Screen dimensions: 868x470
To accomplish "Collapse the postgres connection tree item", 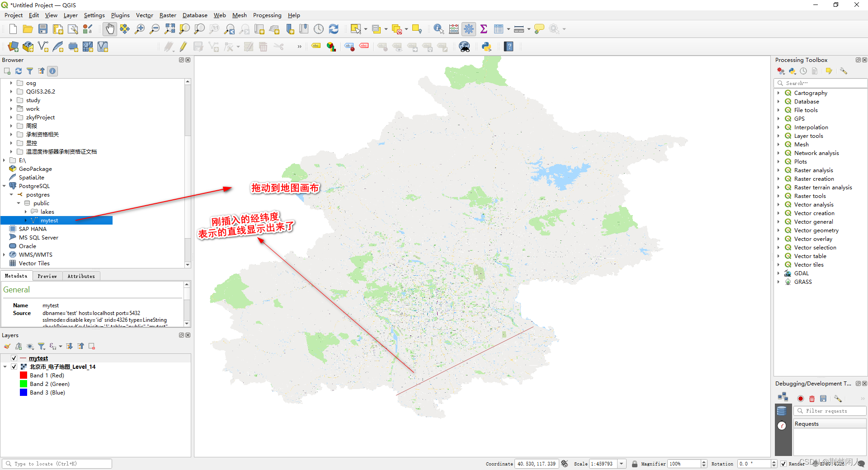I will tap(11, 194).
